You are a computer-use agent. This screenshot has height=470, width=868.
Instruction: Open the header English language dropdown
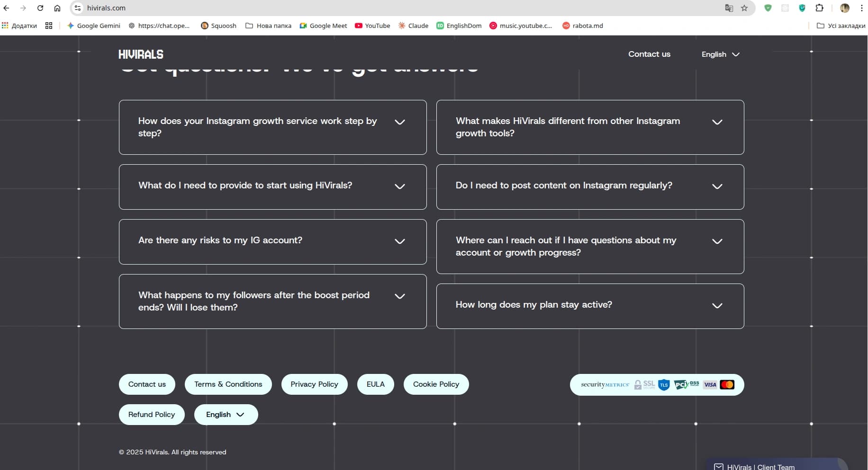click(x=720, y=54)
